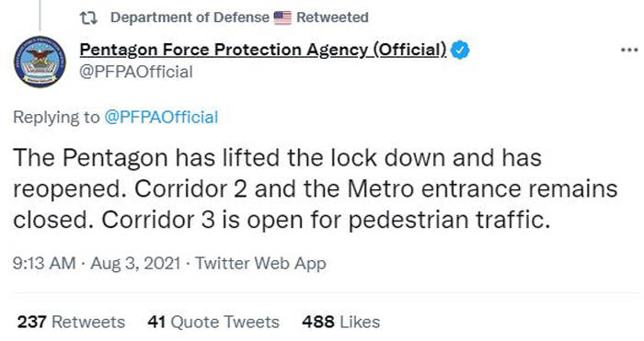Open the three-dot more options menu

(629, 50)
